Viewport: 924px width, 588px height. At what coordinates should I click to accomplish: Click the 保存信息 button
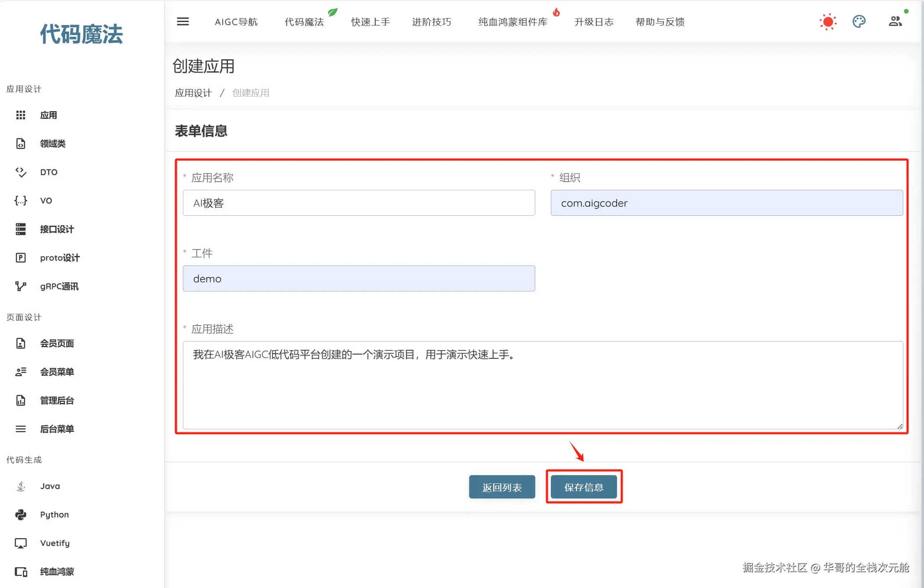pos(584,487)
